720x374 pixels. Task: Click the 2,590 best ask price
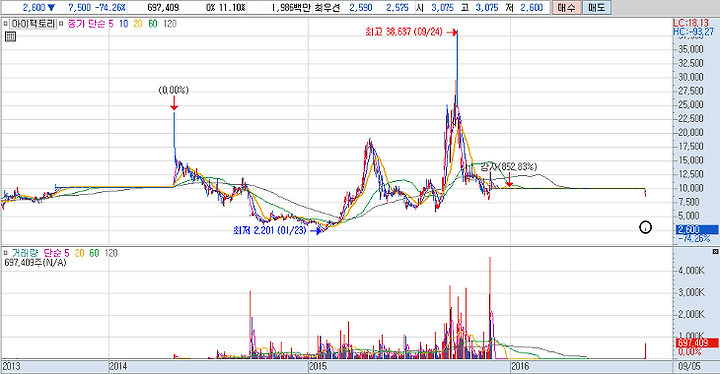click(360, 7)
